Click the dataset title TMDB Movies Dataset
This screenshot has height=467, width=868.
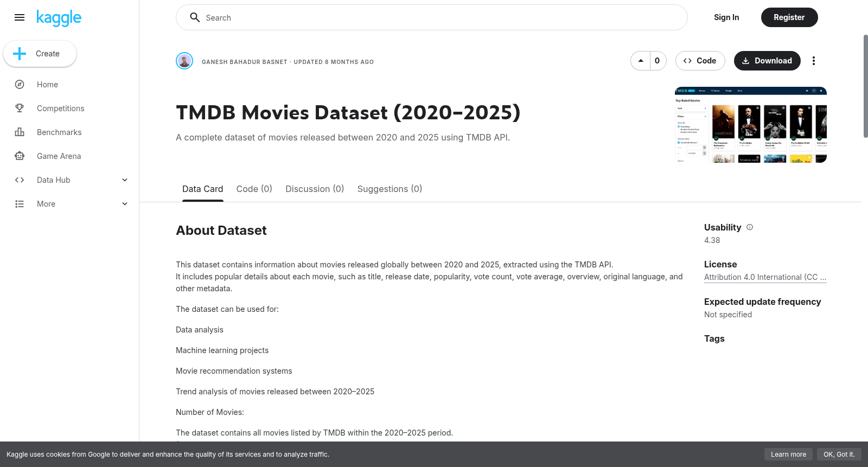click(x=348, y=113)
